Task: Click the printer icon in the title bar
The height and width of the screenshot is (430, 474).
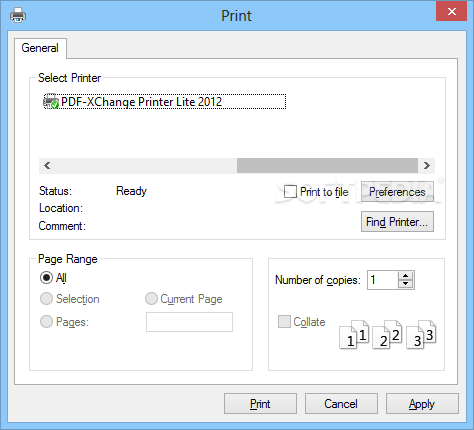Action: tap(18, 15)
